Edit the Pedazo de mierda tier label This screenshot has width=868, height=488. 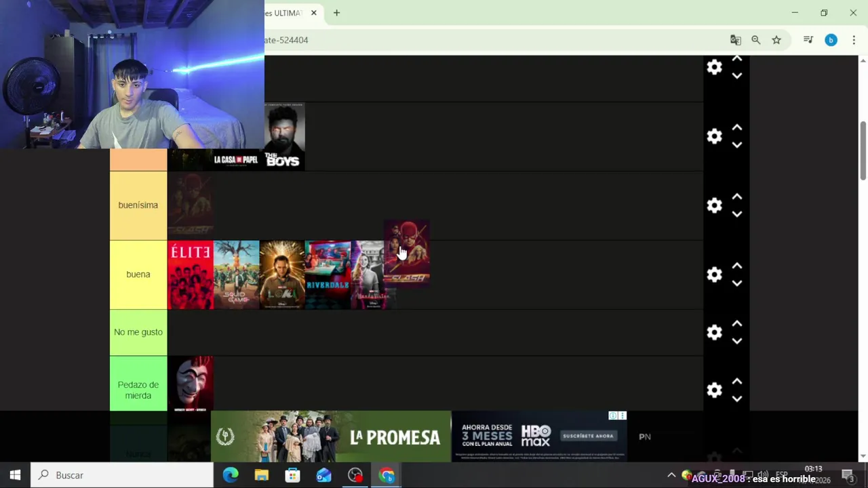click(x=138, y=390)
